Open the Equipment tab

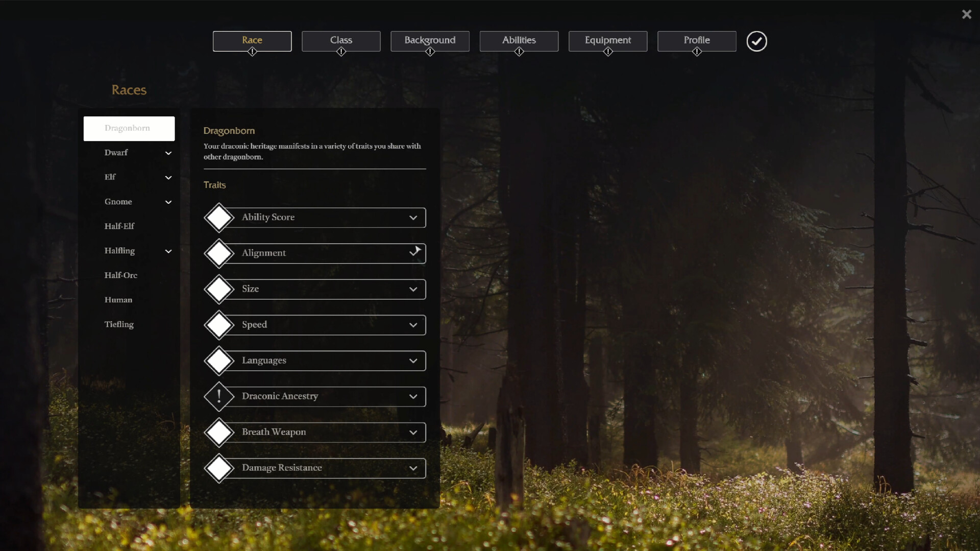pos(607,40)
